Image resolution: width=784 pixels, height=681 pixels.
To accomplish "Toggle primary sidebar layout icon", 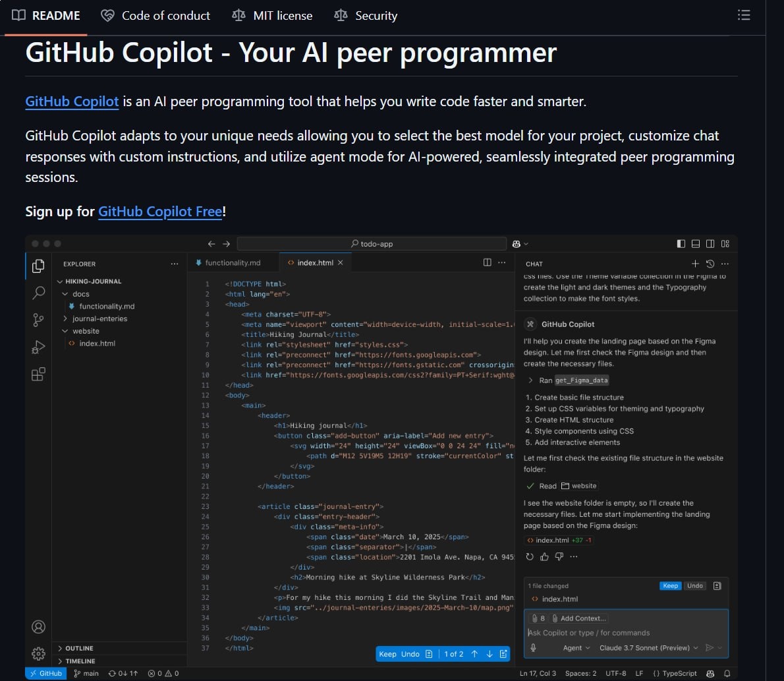I will tap(681, 244).
